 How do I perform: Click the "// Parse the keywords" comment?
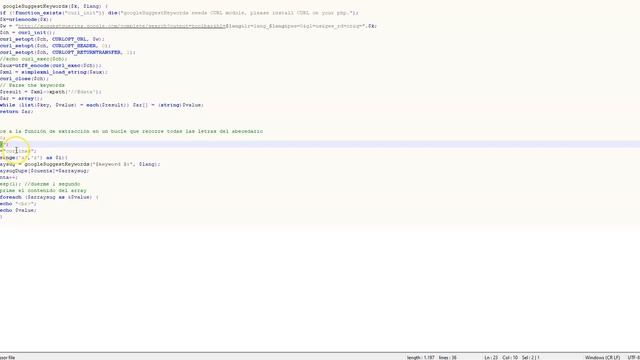[x=32, y=85]
